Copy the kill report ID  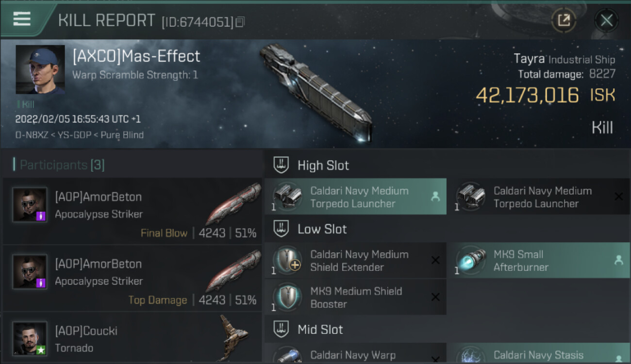coord(240,22)
